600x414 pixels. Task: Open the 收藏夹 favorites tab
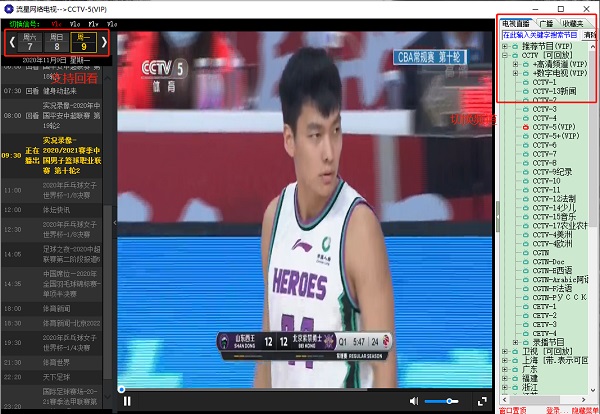pos(578,22)
